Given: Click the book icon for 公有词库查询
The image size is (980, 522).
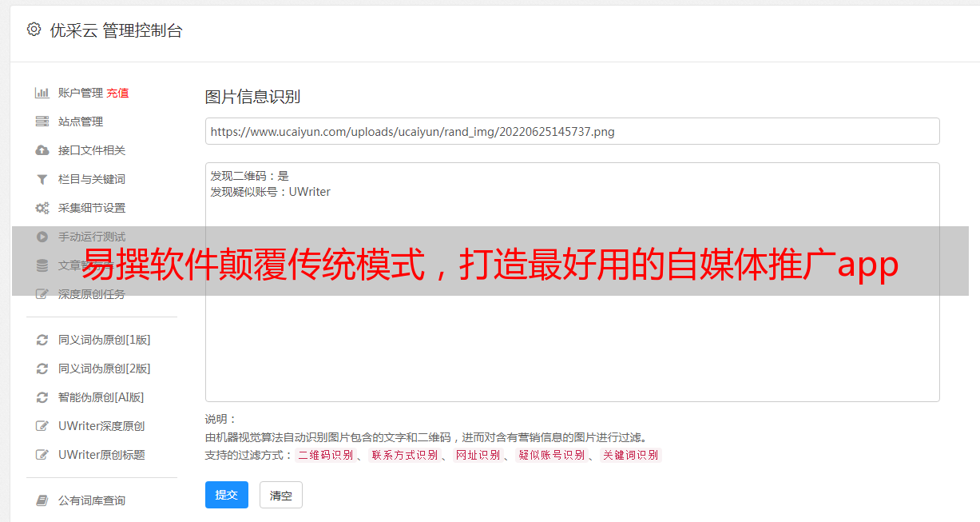Looking at the screenshot, I should tap(42, 500).
